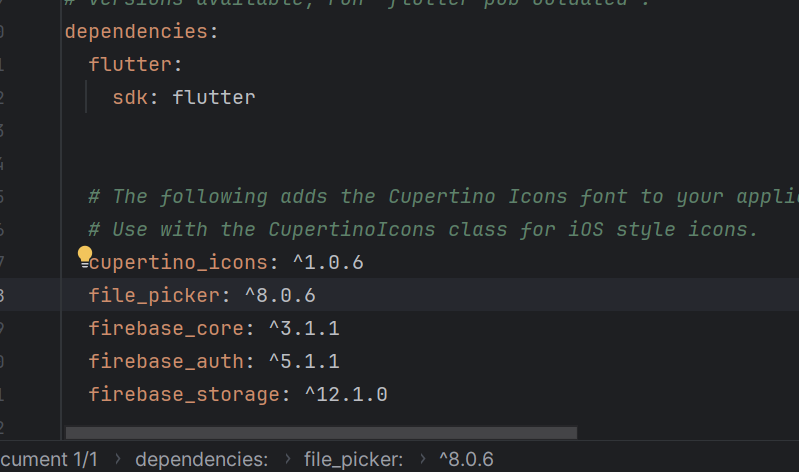Image resolution: width=799 pixels, height=472 pixels.
Task: Click the yellow lightbulb quick-fix icon
Action: pos(85,255)
